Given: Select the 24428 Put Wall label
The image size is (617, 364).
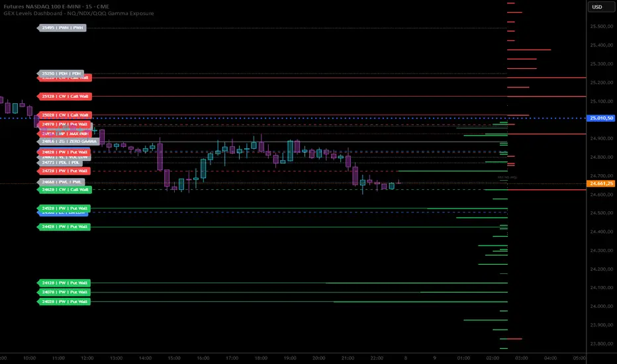Looking at the screenshot, I should 64,227.
